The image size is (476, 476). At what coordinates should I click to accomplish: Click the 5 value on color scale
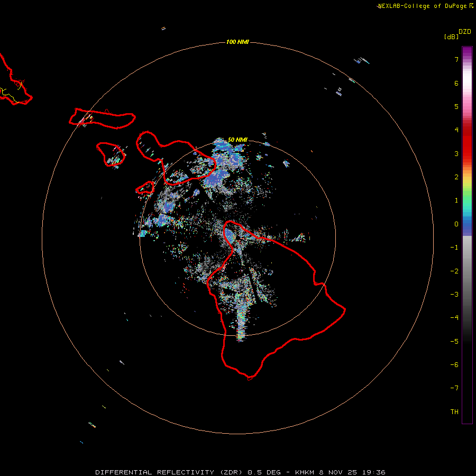coord(456,106)
